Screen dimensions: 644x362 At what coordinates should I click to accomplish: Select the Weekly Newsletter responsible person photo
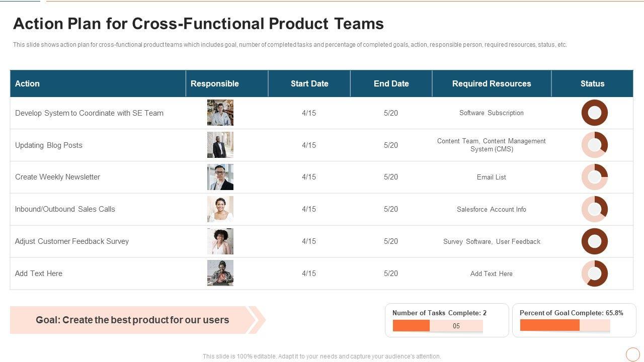(220, 177)
